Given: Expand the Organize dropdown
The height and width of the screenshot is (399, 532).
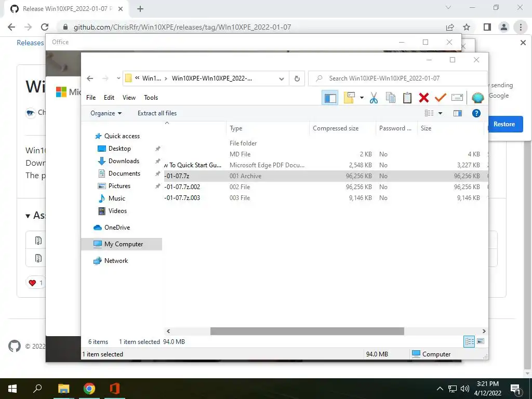Looking at the screenshot, I should point(106,113).
